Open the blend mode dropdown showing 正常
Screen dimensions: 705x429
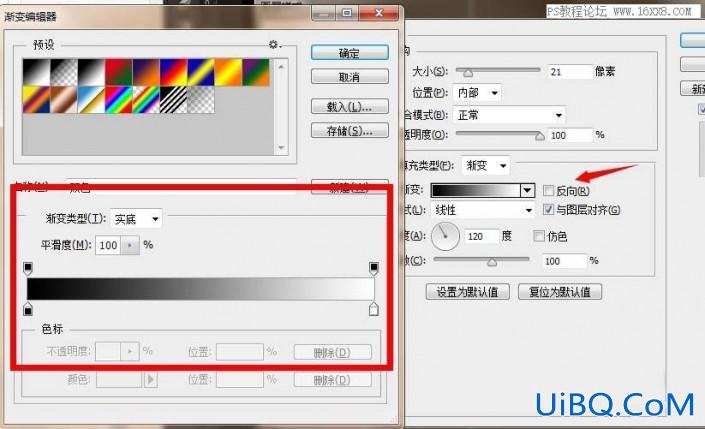509,115
